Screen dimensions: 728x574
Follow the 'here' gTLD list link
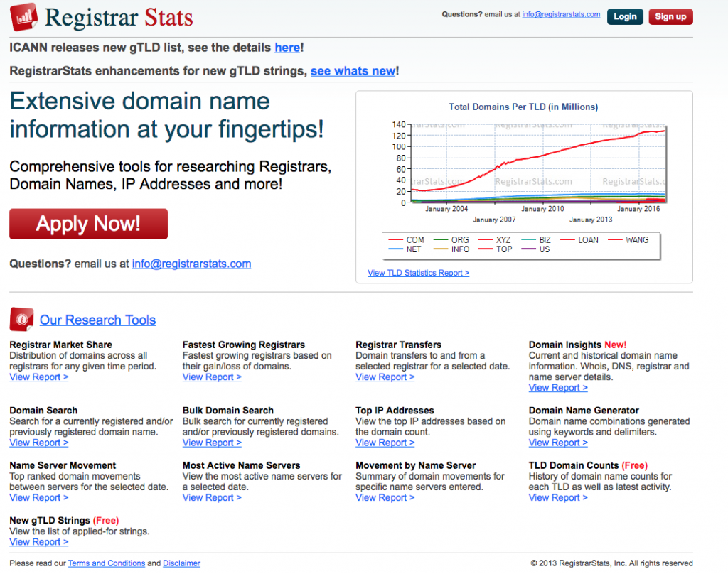[287, 48]
